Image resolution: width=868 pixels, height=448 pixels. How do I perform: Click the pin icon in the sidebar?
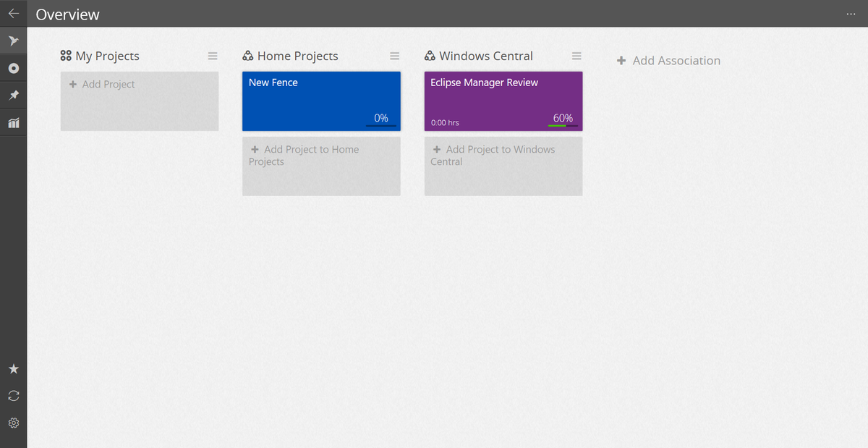pyautogui.click(x=13, y=95)
